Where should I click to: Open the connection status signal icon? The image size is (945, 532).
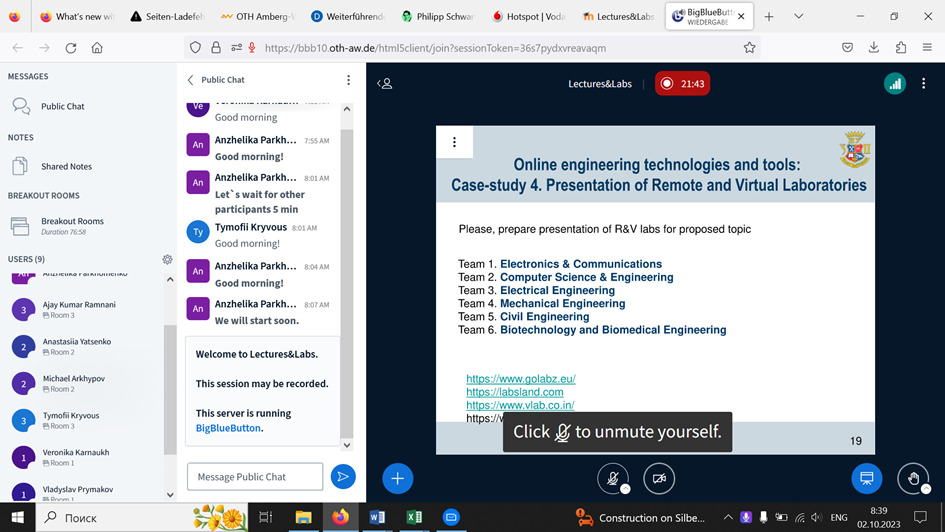pos(894,84)
